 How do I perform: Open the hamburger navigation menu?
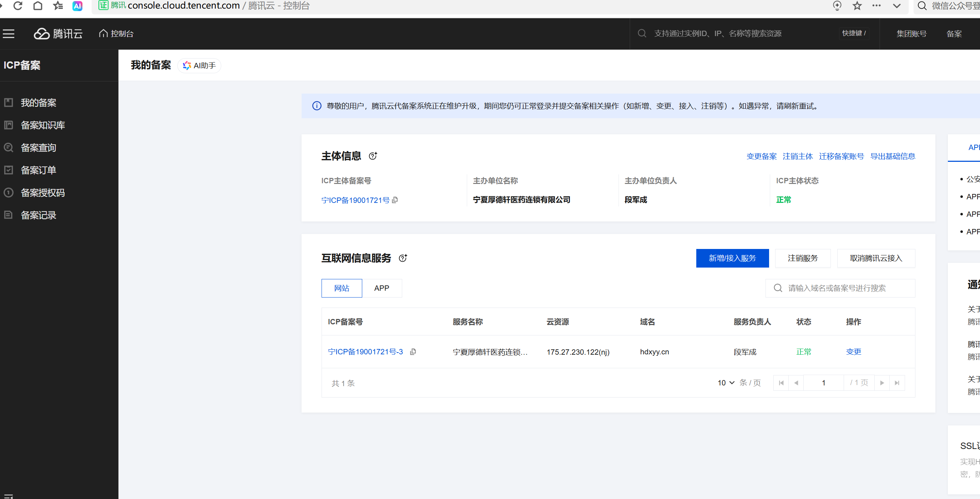[9, 34]
